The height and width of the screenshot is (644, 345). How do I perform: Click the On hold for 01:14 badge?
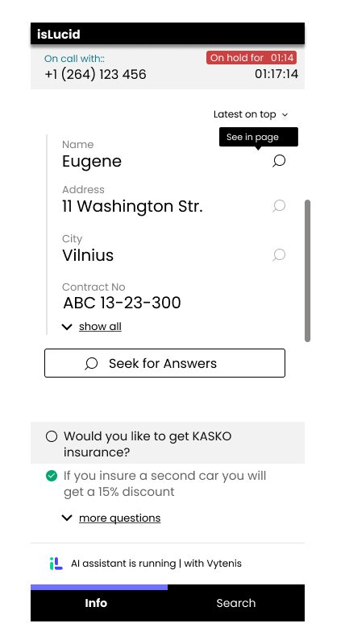coord(251,58)
